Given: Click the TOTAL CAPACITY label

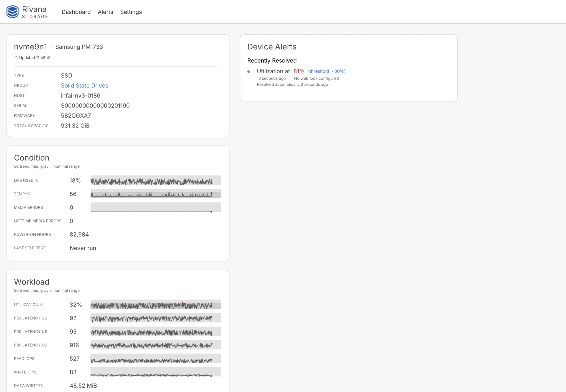Looking at the screenshot, I should 31,126.
